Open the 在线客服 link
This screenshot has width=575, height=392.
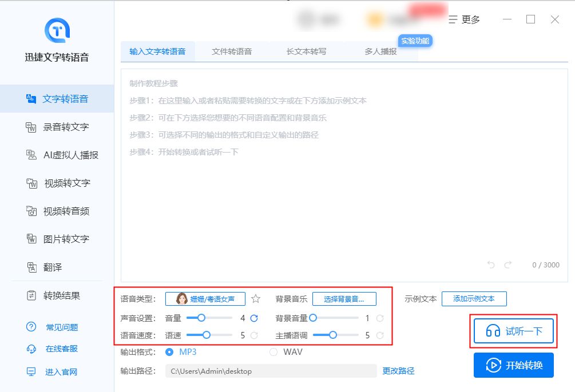click(62, 349)
